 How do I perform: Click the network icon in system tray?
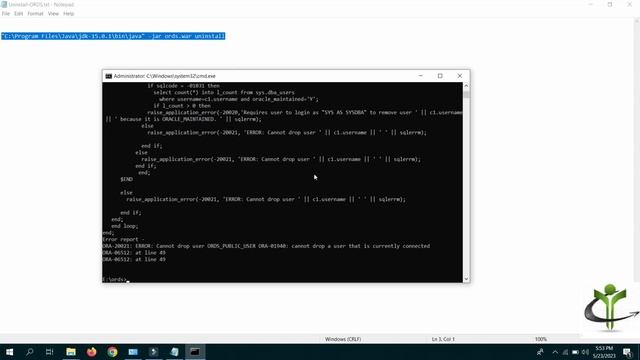[x=565, y=352]
